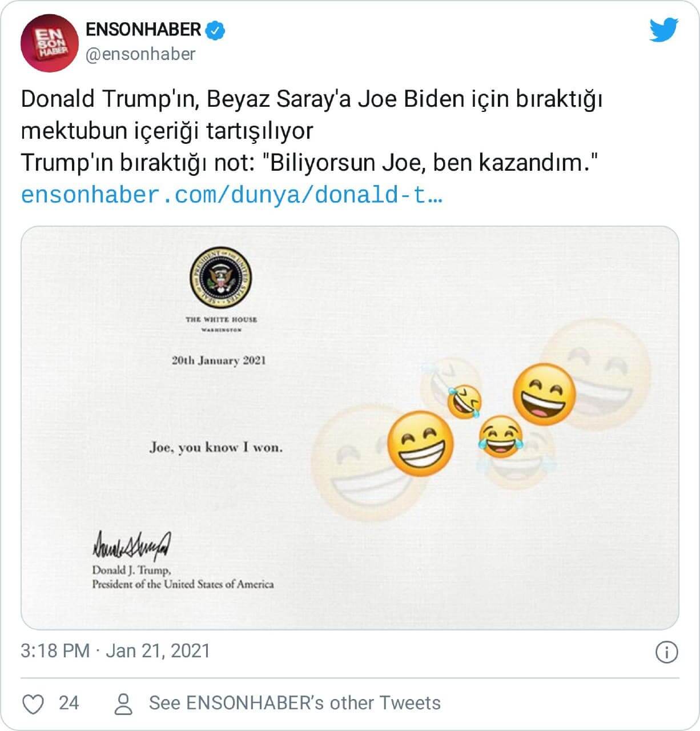Image resolution: width=700 pixels, height=731 pixels.
Task: Like the tweet with heart icon
Action: click(33, 703)
